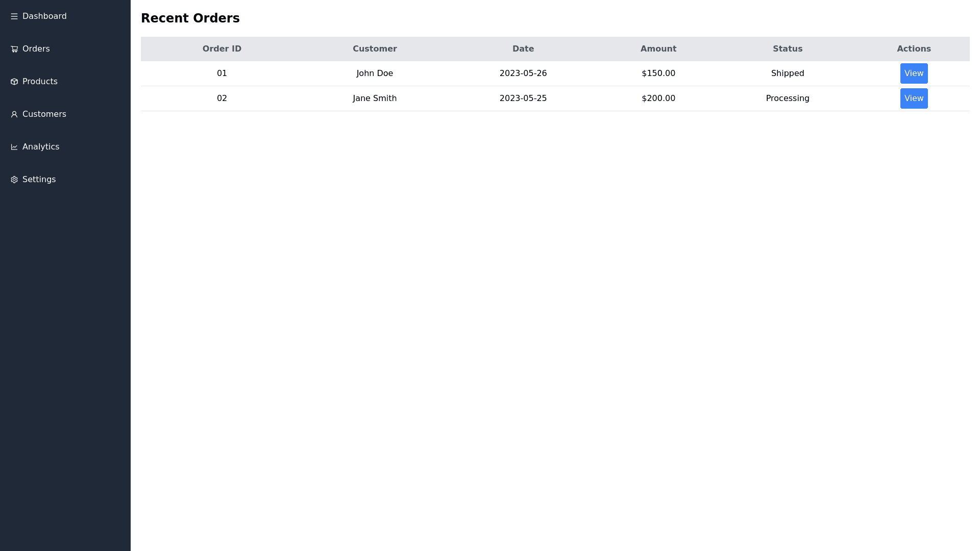Click the Shipped status cell
Image resolution: width=980 pixels, height=551 pixels.
click(x=787, y=73)
